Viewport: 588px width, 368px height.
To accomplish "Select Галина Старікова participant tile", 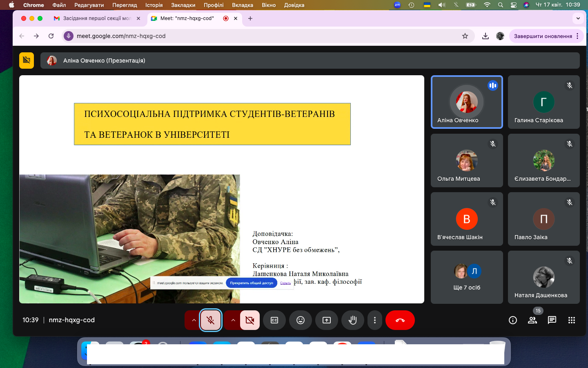I will 544,102.
